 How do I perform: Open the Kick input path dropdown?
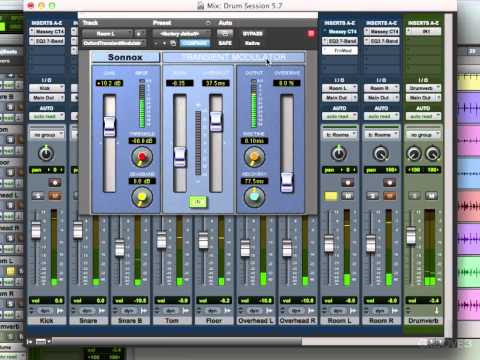(x=47, y=88)
